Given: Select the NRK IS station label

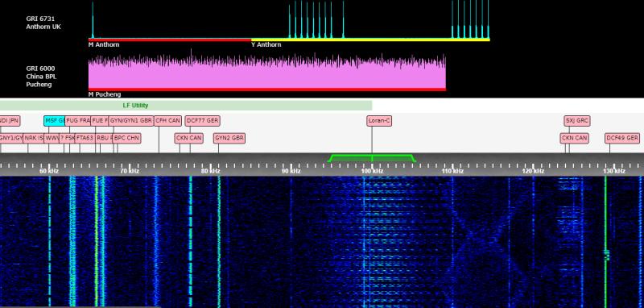Looking at the screenshot, I should coord(34,138).
